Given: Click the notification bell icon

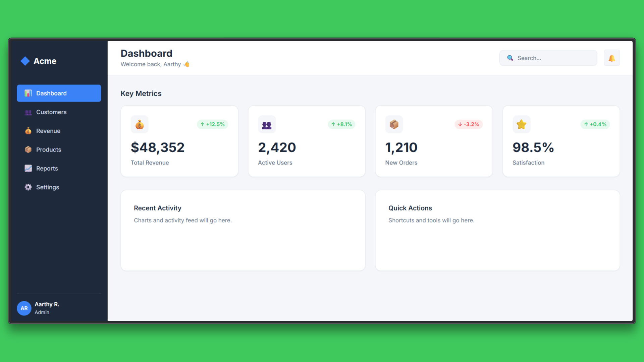Looking at the screenshot, I should click(611, 58).
